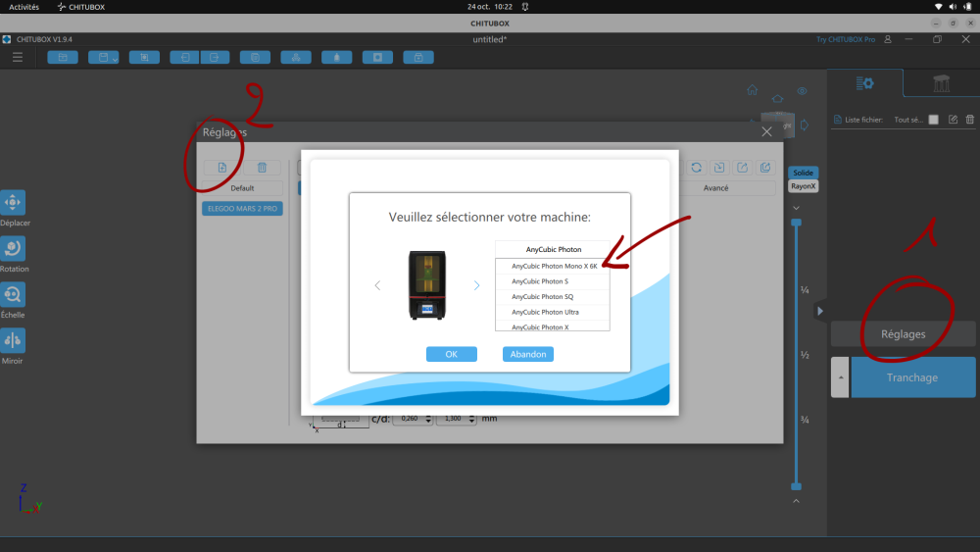Toggle the eye visibility view icon
Image resolution: width=980 pixels, height=552 pixels.
tap(802, 91)
